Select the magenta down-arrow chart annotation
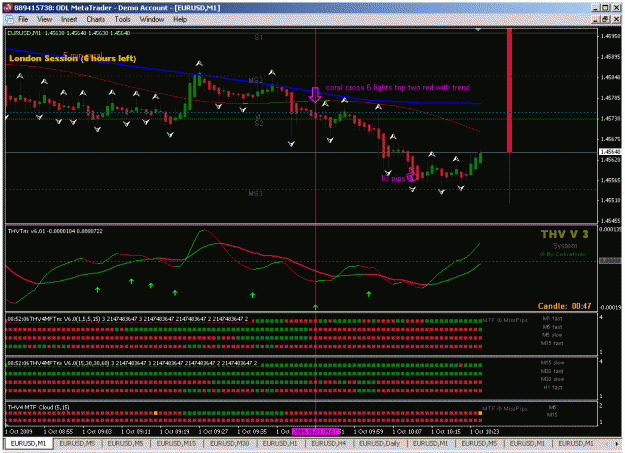Viewport: 625px width, 453px height. (315, 95)
